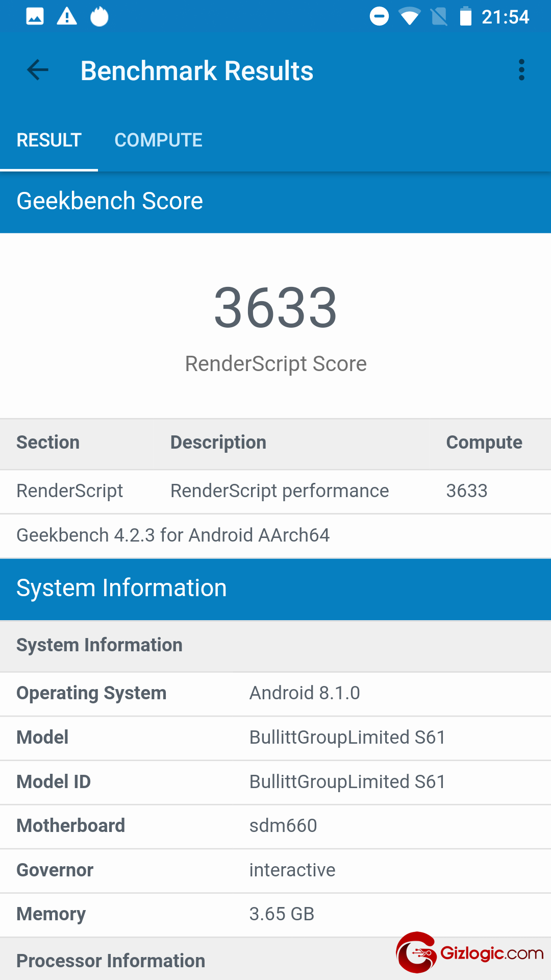Tap Geekbench 4.2.3 for Android AArch64 text
The height and width of the screenshot is (980, 551).
click(173, 535)
